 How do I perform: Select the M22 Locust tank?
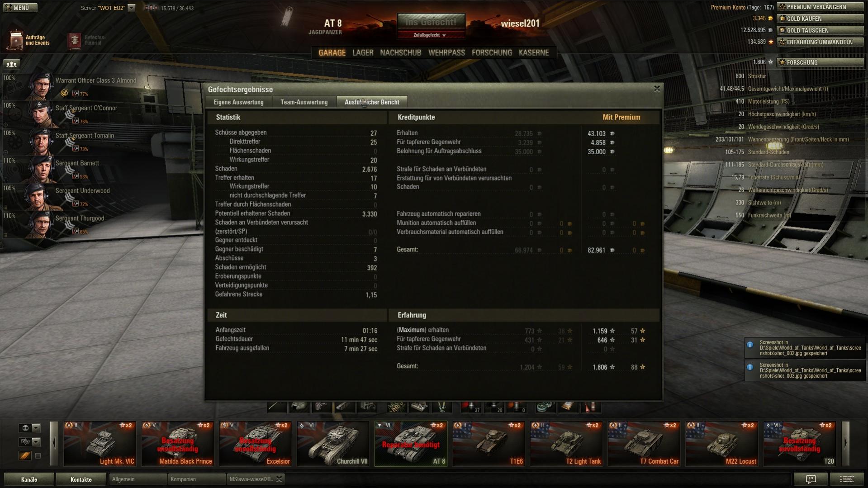click(722, 443)
